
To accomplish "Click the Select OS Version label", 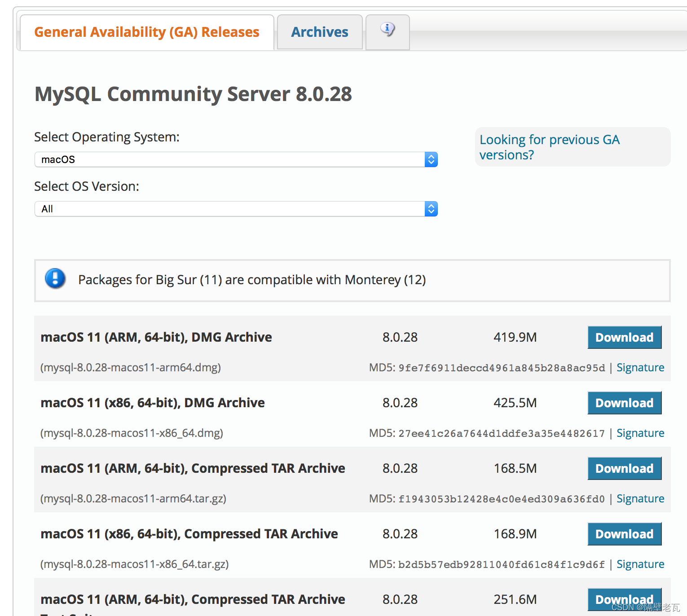I will pyautogui.click(x=87, y=186).
